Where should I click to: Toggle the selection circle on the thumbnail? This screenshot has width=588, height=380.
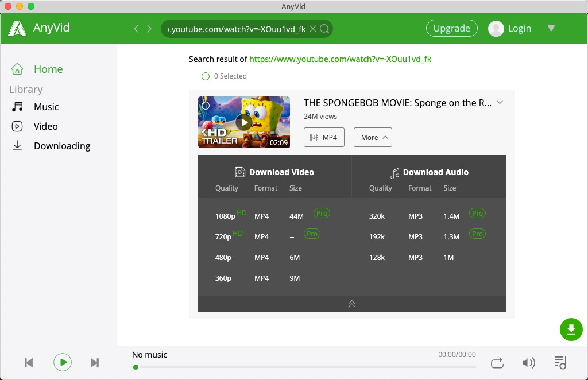(206, 105)
